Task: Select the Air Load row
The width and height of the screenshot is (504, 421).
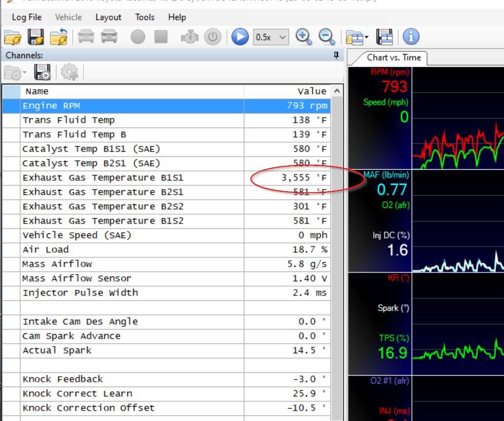Action: tap(166, 250)
